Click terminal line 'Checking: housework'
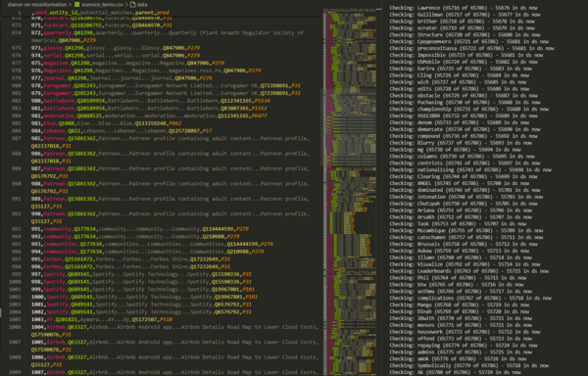588x376 pixels. [x=465, y=331]
